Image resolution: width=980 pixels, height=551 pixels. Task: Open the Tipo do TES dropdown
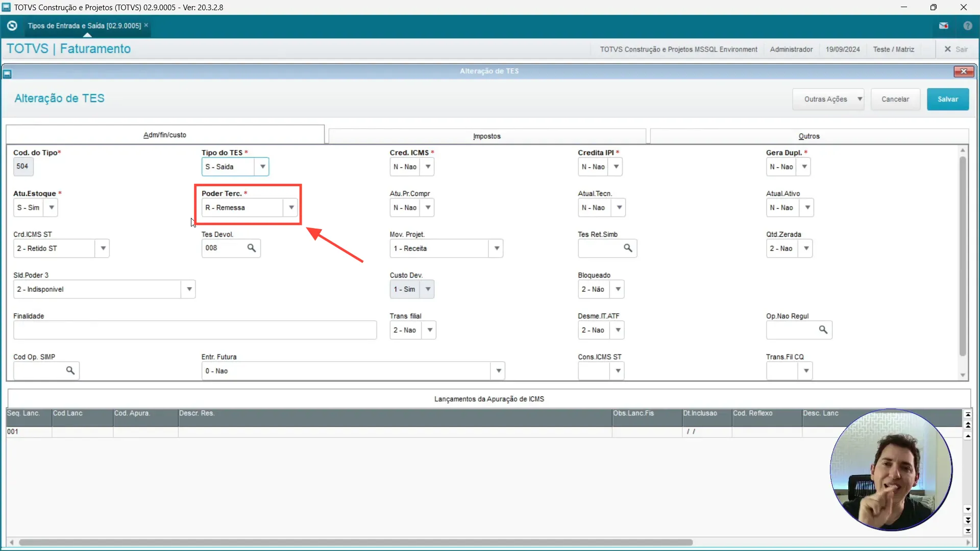[262, 167]
